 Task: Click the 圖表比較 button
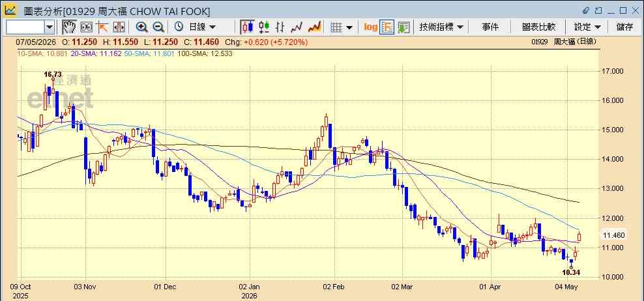[539, 27]
